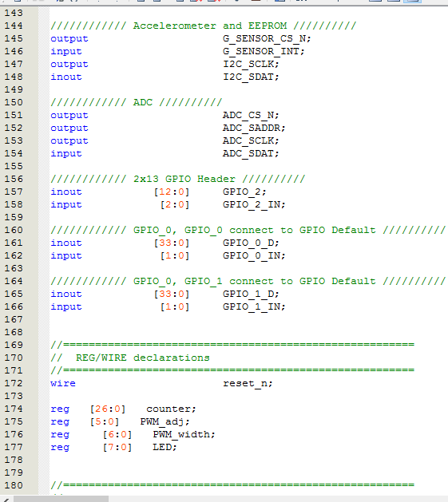Image resolution: width=448 pixels, height=502 pixels.
Task: Click the '2x13 GPIO Header' comment
Action: 177,179
